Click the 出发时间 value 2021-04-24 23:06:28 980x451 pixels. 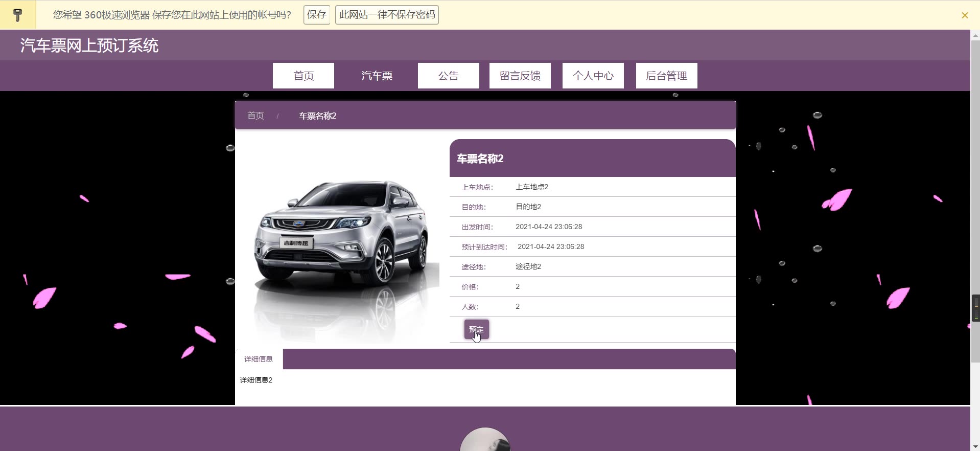[549, 227]
